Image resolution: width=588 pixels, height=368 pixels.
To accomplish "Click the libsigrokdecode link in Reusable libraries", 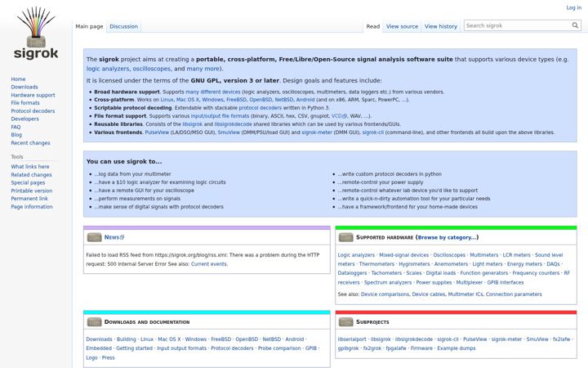I will [233, 124].
